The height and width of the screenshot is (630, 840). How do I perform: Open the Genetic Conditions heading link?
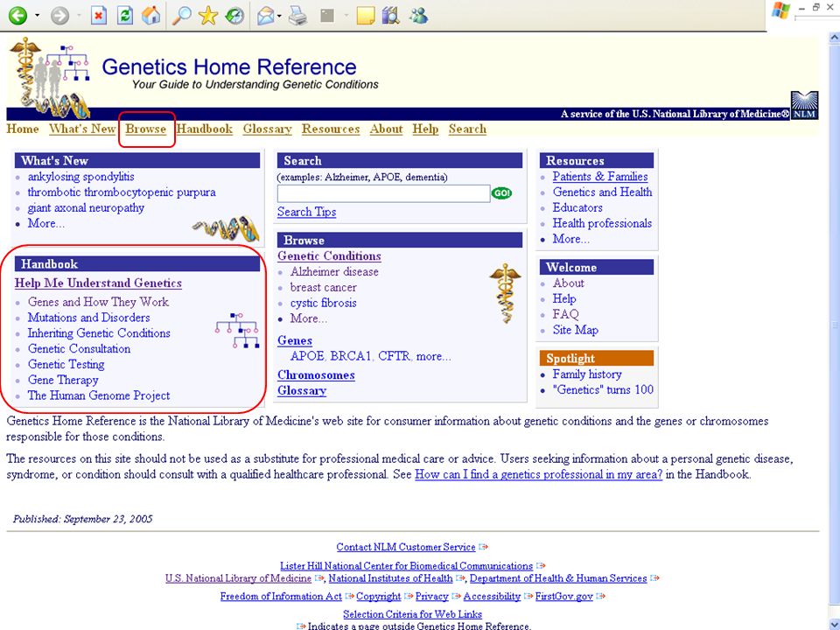(329, 256)
